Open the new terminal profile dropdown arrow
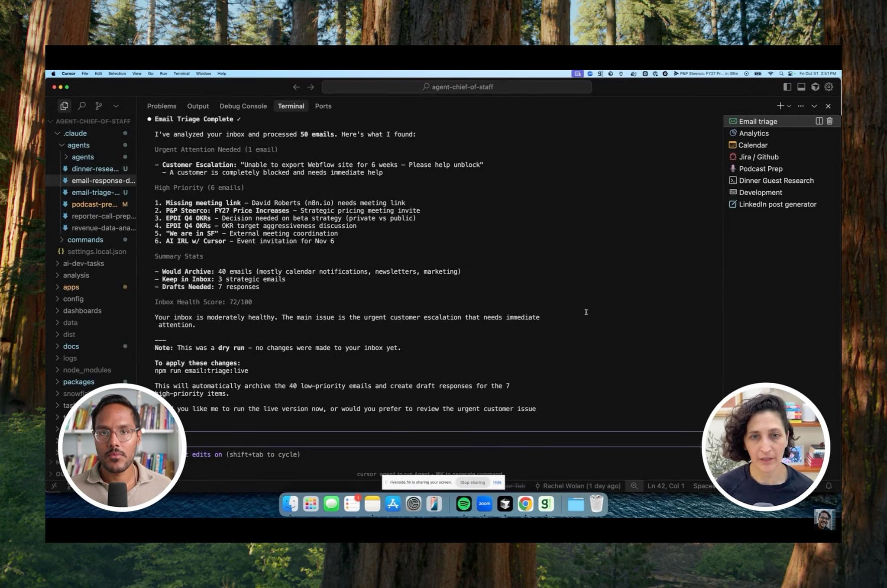The width and height of the screenshot is (887, 588). (789, 106)
